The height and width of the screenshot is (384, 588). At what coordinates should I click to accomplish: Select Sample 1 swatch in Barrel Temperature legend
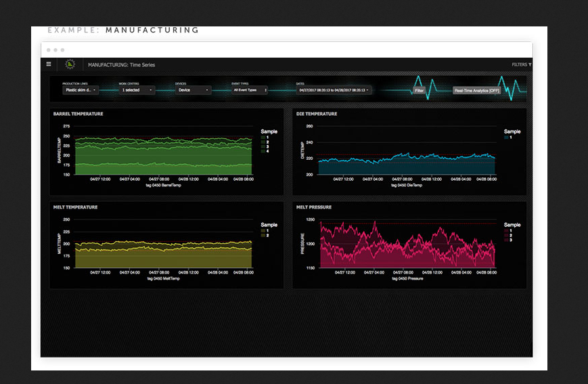tap(263, 137)
